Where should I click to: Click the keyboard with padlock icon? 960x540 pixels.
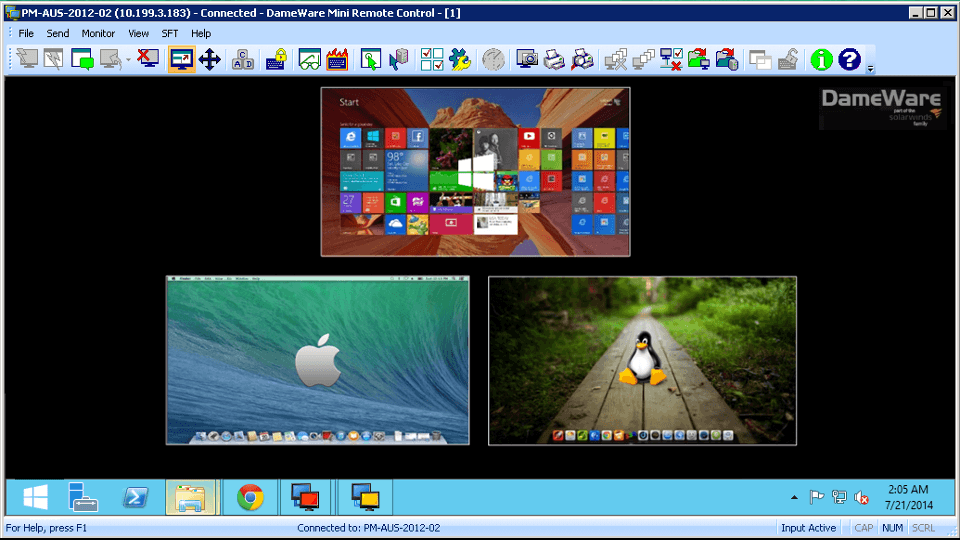(277, 60)
